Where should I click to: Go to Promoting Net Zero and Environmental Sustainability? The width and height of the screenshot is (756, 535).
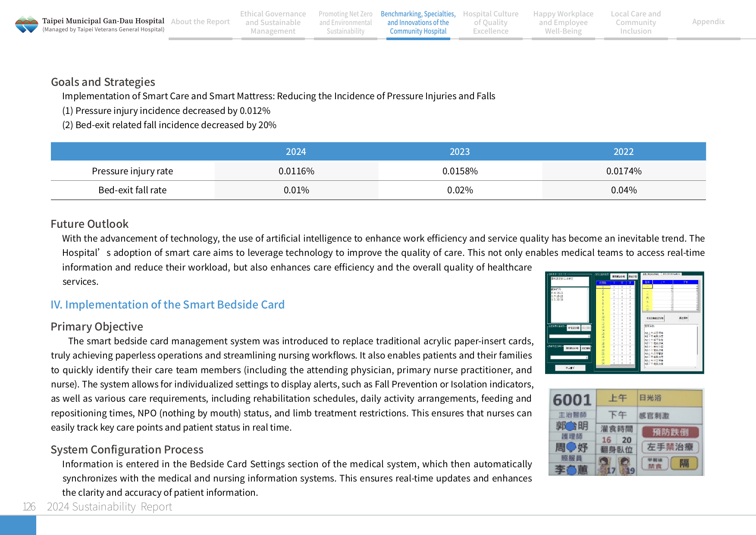click(x=345, y=22)
